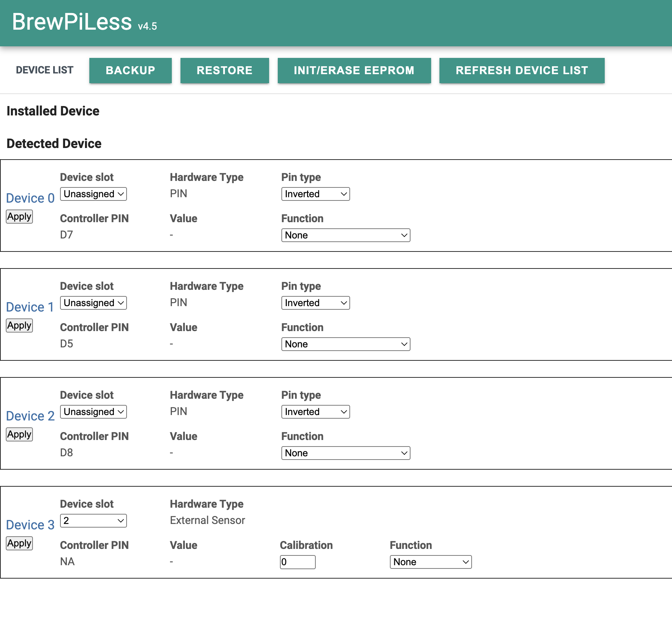Screen dimensions: 672x626
Task: Apply settings for Device 1
Action: [x=20, y=325]
